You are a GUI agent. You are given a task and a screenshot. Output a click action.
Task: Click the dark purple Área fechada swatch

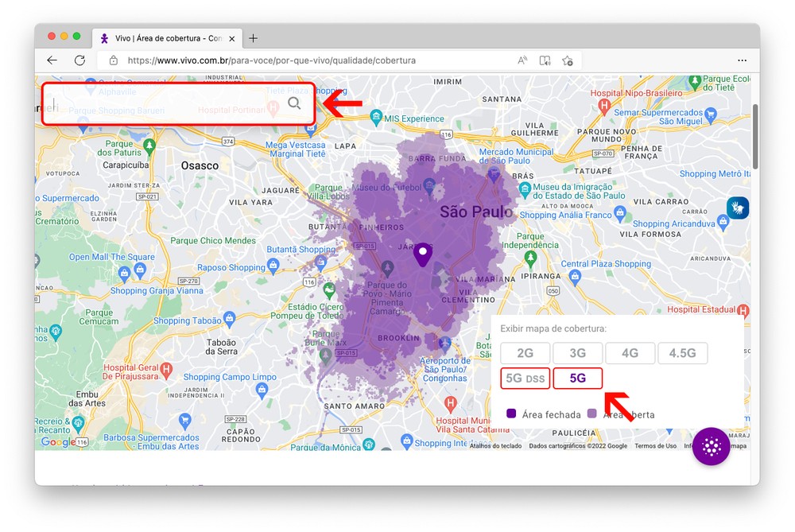(511, 414)
